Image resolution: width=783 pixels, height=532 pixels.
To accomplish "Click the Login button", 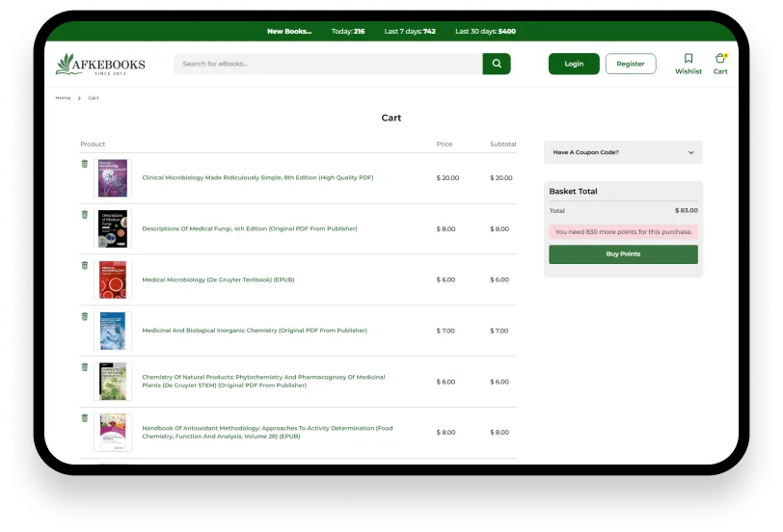I will (574, 64).
